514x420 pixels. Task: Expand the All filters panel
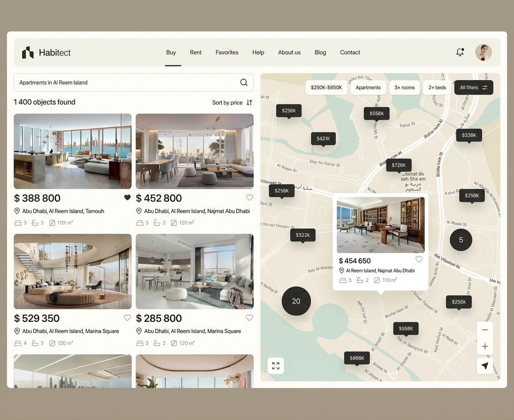pos(473,88)
